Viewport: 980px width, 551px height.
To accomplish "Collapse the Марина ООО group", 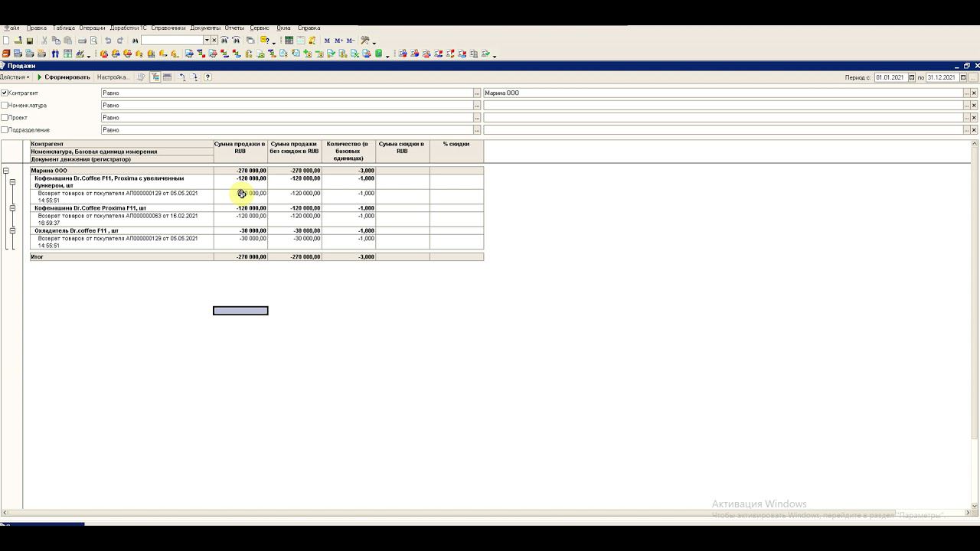I will 6,171.
